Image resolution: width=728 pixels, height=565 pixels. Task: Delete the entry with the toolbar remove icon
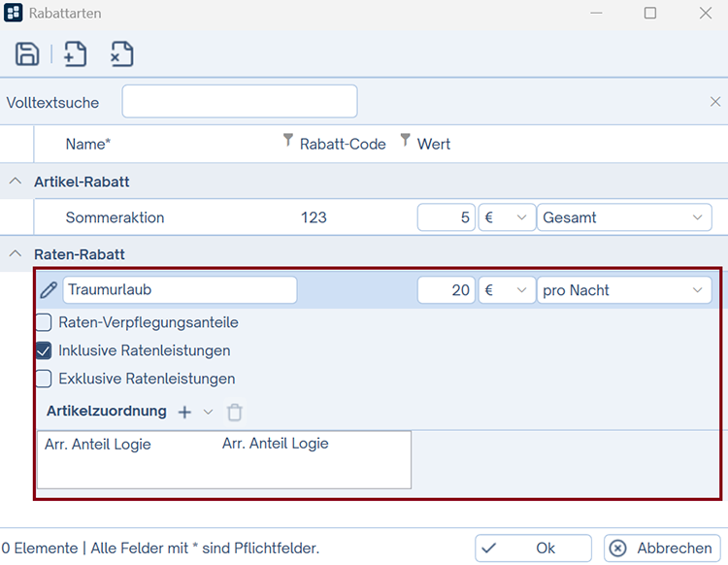click(x=121, y=54)
